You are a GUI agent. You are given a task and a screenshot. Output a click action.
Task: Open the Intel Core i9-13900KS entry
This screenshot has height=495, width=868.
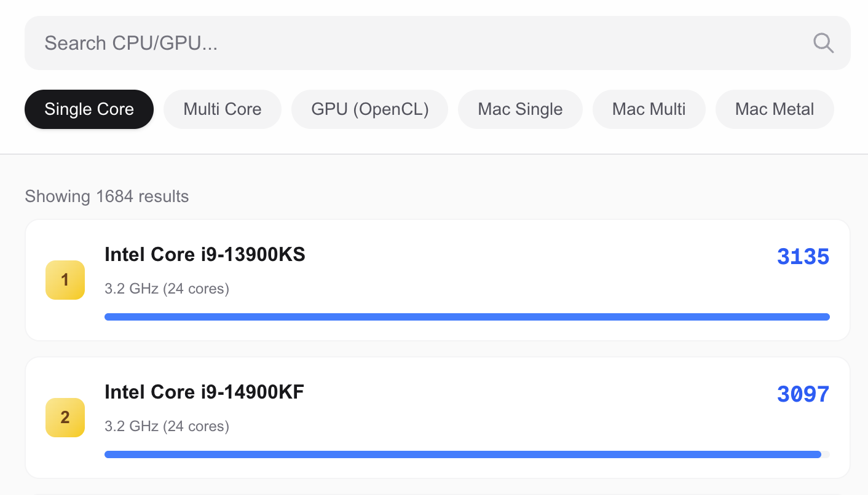205,254
